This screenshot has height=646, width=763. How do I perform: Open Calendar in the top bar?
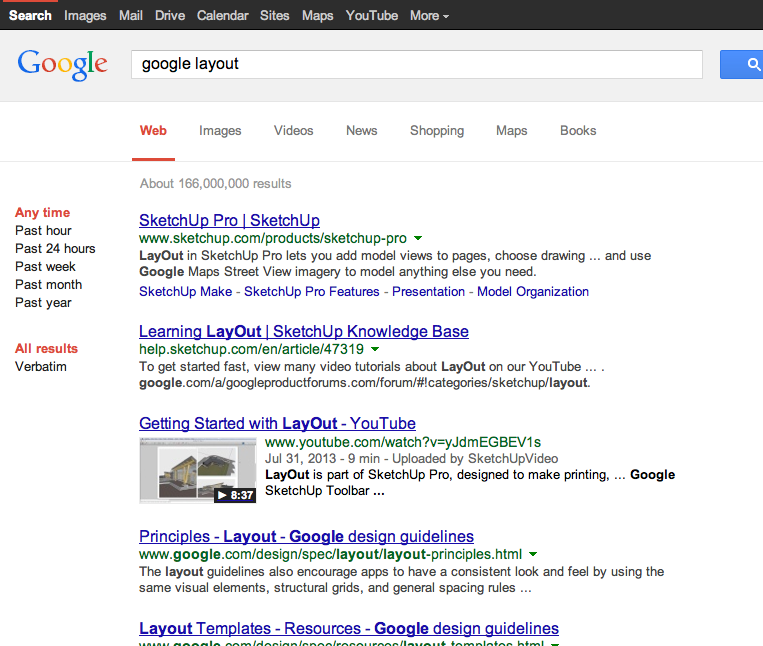222,16
